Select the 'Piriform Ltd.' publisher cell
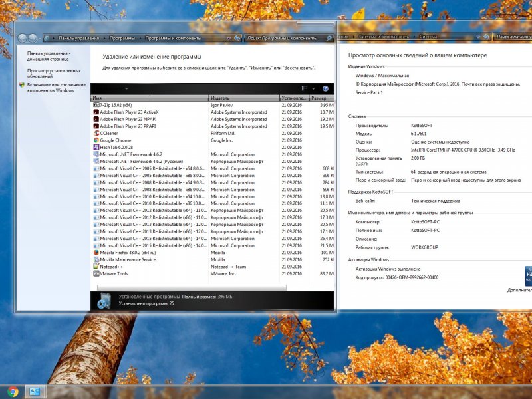This screenshot has height=399, width=532. coord(223,134)
